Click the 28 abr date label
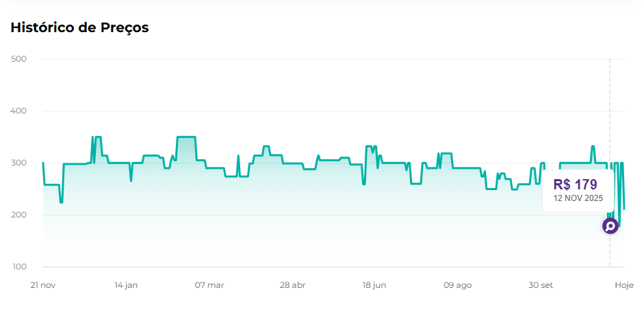The height and width of the screenshot is (320, 644). coord(292,285)
